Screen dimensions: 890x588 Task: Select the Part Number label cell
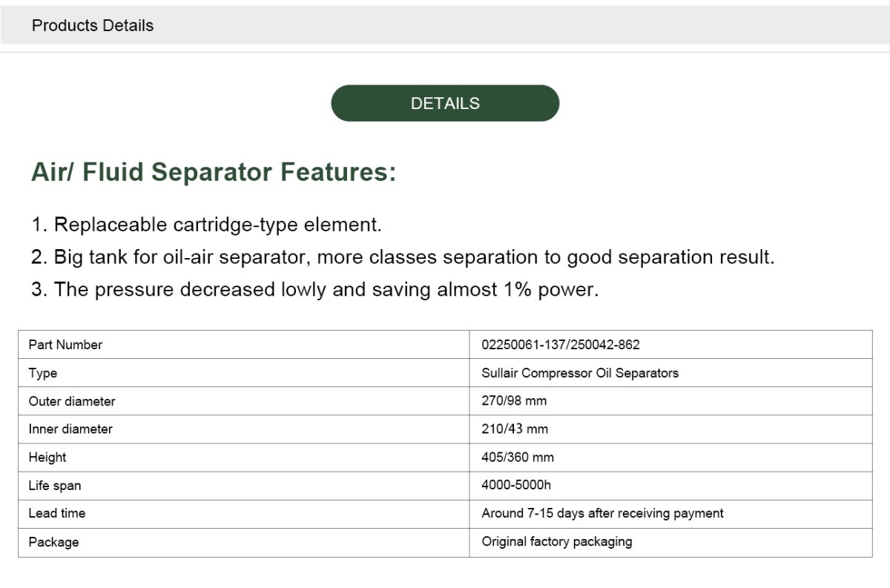click(x=244, y=345)
